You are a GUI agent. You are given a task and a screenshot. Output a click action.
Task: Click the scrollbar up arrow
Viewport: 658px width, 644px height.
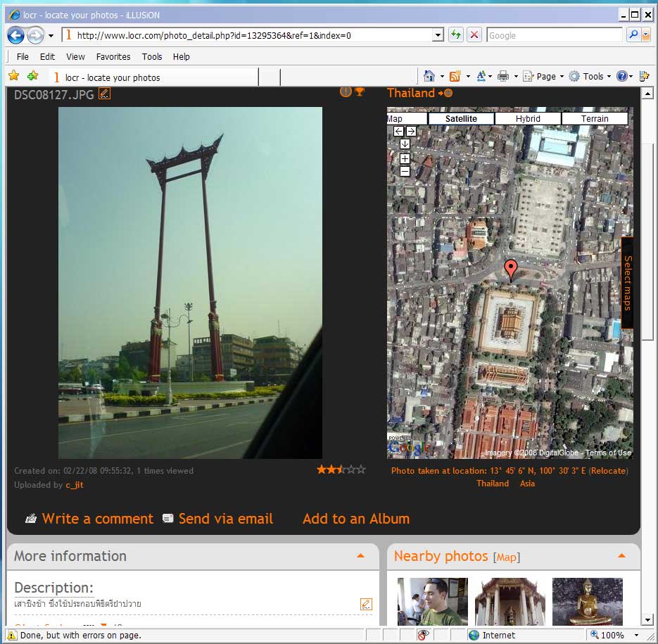[x=647, y=94]
